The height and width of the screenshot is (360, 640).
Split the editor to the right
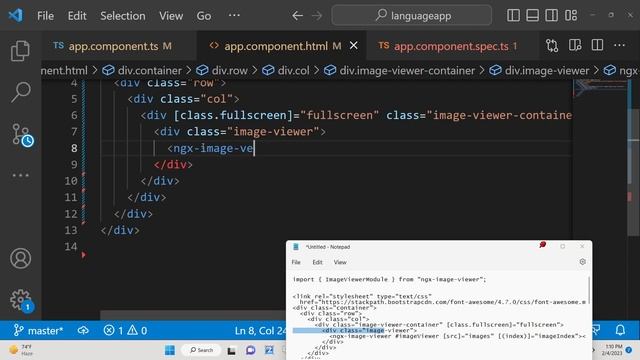(597, 45)
